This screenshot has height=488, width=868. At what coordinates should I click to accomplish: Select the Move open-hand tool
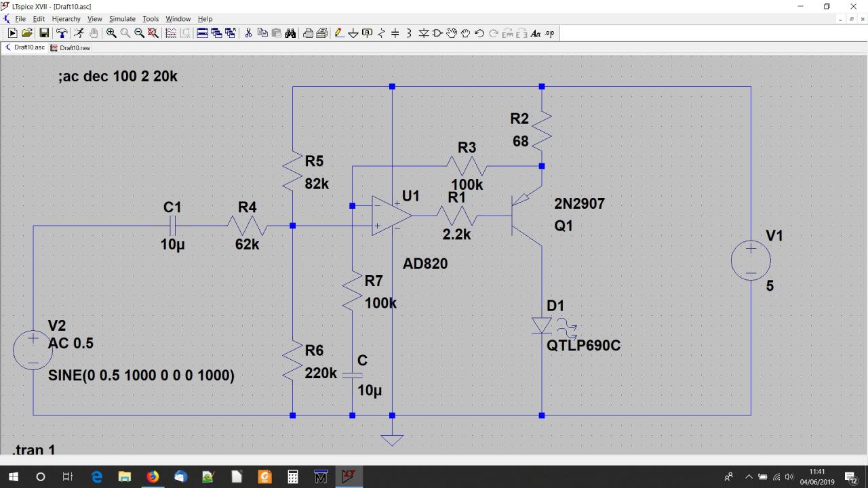452,33
